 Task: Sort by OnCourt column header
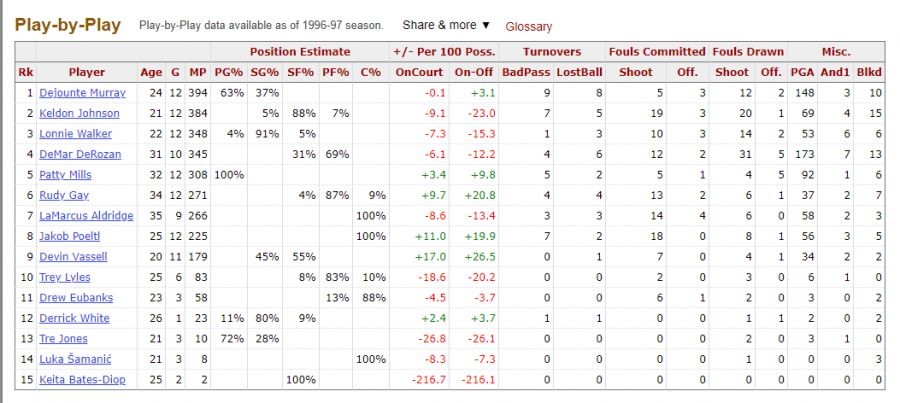420,72
